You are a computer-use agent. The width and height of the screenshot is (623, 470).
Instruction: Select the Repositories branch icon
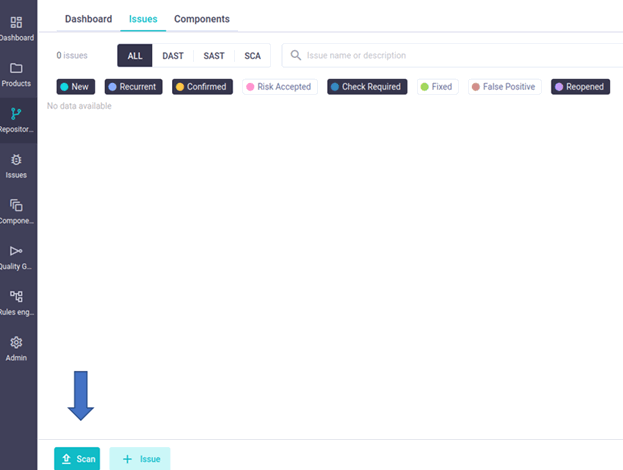click(16, 114)
